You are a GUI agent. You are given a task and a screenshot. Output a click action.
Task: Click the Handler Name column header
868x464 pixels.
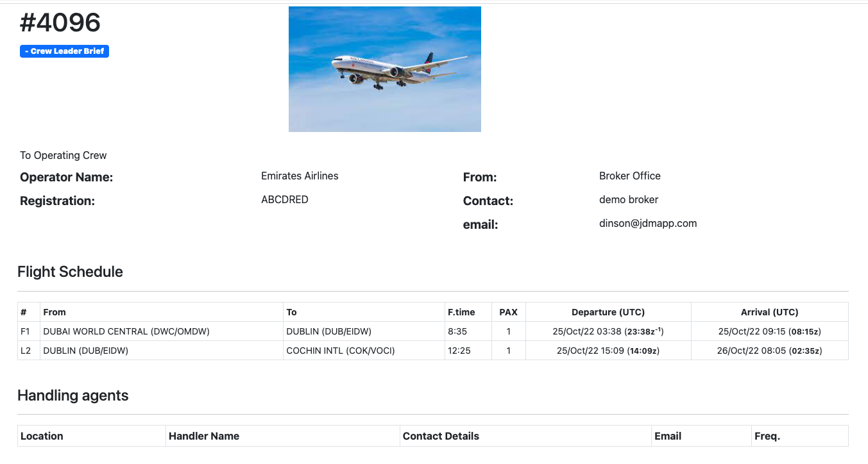204,436
